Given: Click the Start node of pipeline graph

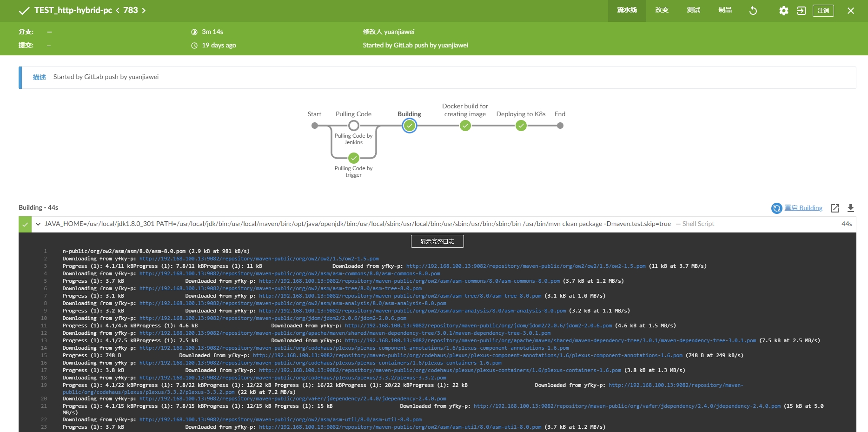Looking at the screenshot, I should (315, 126).
